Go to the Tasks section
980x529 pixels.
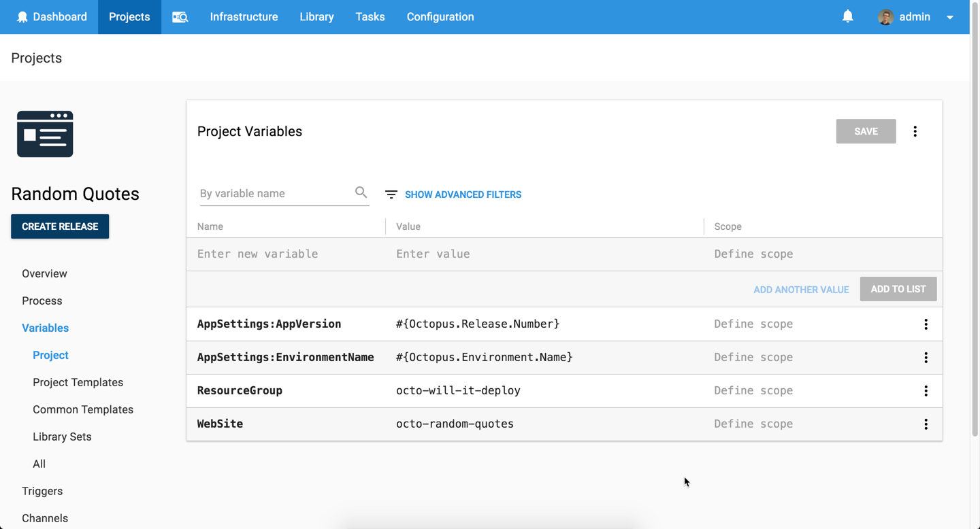pyautogui.click(x=370, y=16)
